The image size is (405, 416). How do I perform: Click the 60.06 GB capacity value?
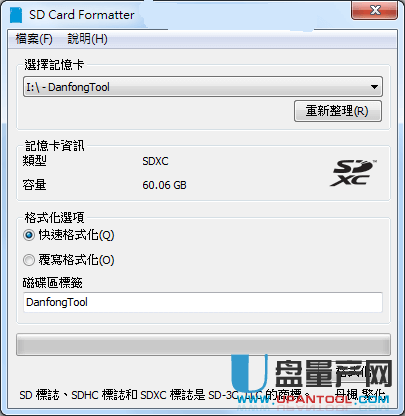pos(164,185)
